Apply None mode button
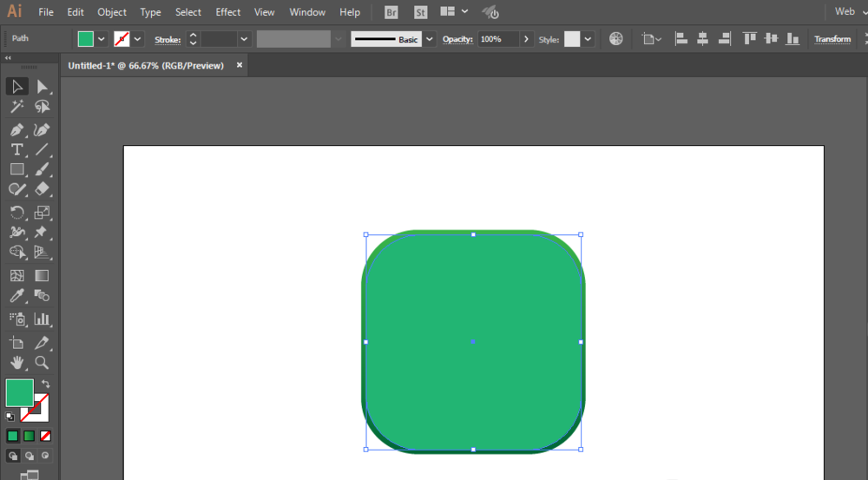Screen dimensions: 868x480 point(45,437)
